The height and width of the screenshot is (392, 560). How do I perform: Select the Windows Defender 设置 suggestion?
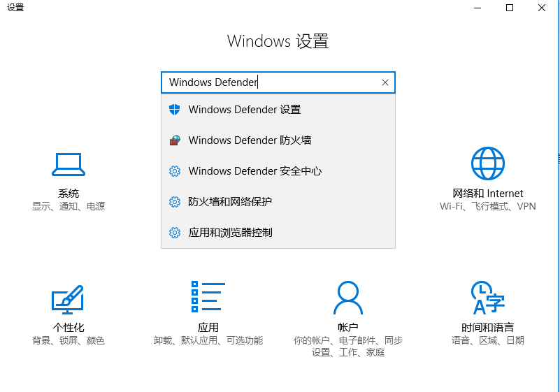245,110
